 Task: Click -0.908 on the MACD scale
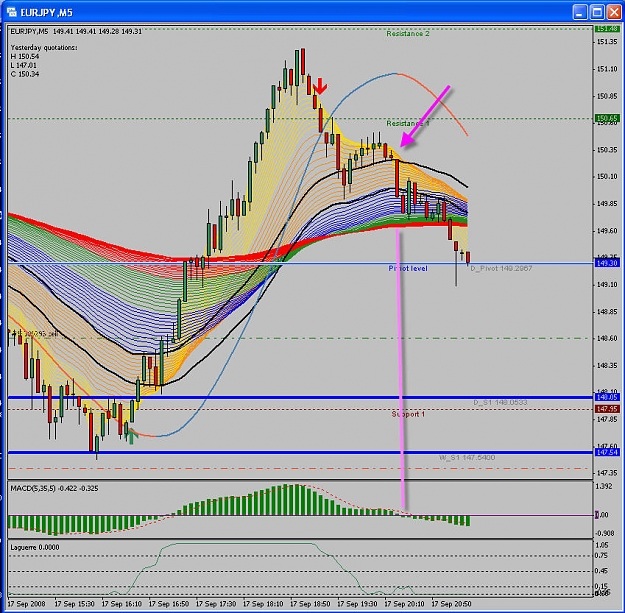point(605,533)
